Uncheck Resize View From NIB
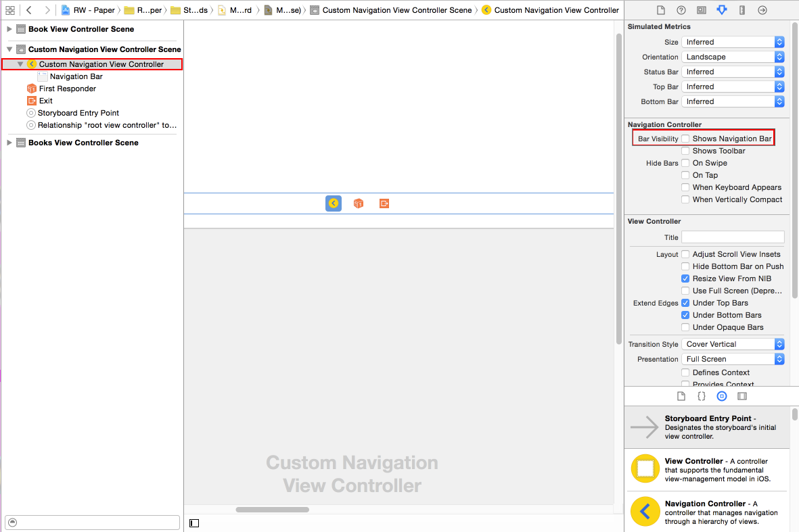Viewport: 799px width, 532px height. (686, 279)
